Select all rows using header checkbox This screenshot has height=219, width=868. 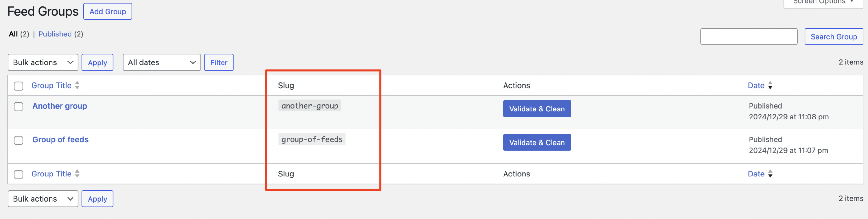[19, 86]
